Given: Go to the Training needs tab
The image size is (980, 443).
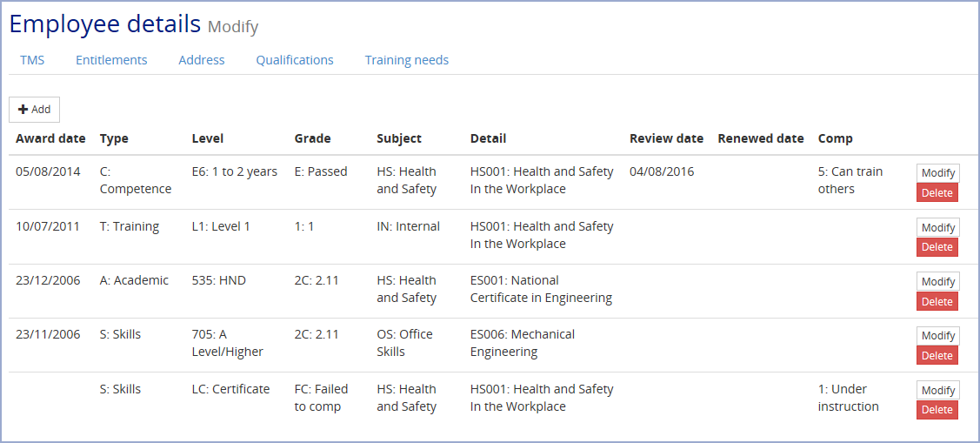Looking at the screenshot, I should (x=407, y=60).
